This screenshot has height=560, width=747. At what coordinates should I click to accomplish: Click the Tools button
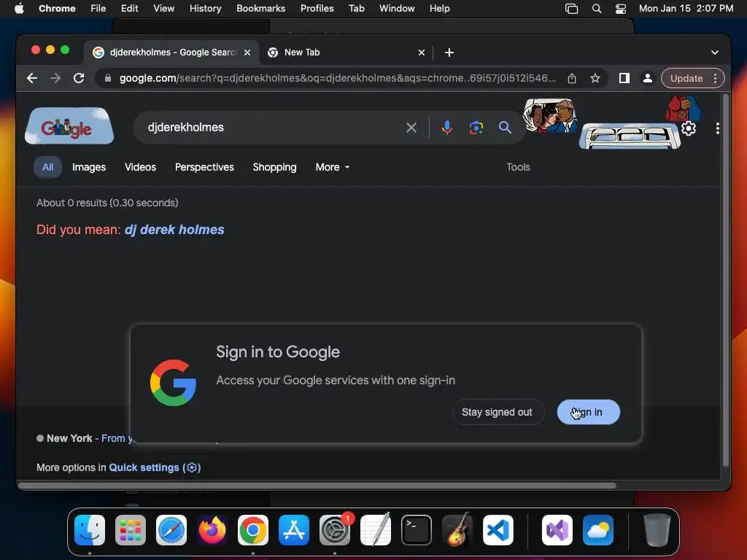pos(518,167)
